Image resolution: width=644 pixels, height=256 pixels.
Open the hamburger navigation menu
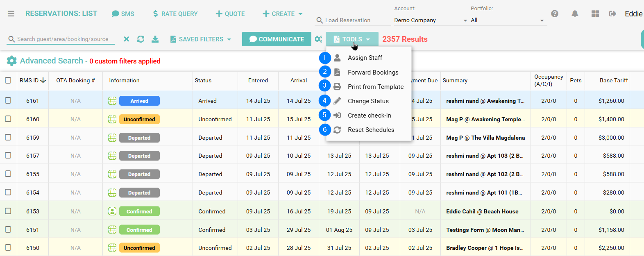(x=11, y=14)
